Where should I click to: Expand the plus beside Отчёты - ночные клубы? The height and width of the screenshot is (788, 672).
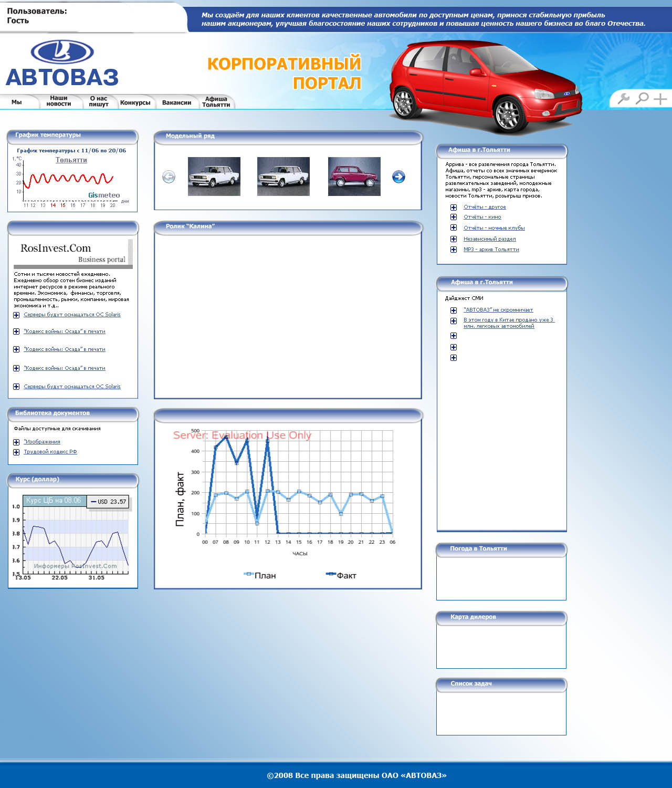pos(454,227)
